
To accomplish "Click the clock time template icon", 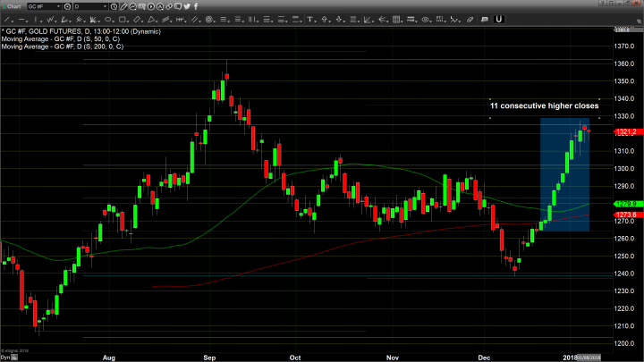I will pos(114,5).
